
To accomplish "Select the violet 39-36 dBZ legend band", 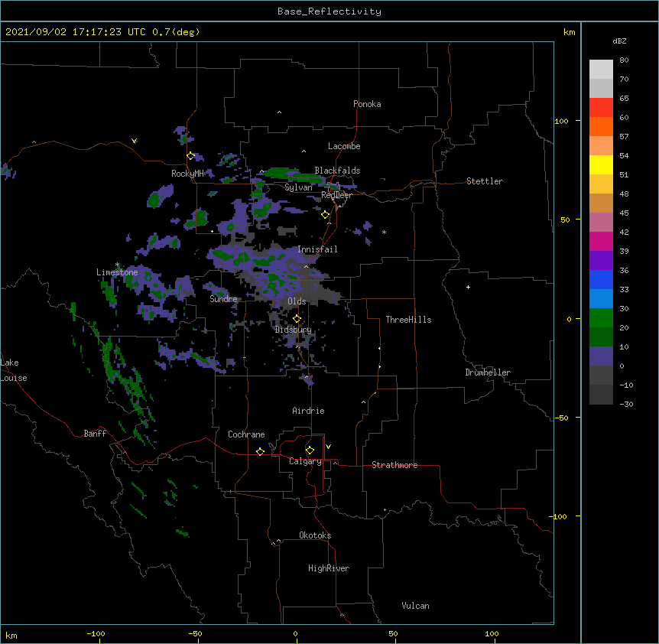I will click(x=601, y=261).
